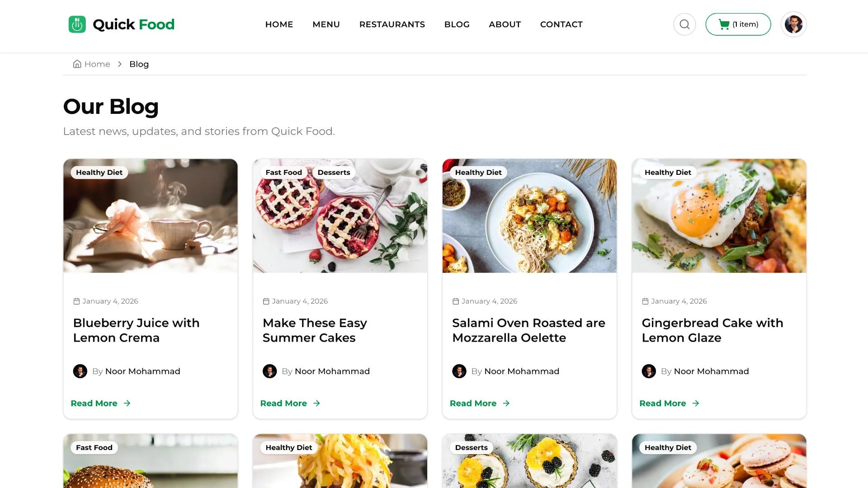Viewport: 868px width, 488px height.
Task: Open the Salami Oven Roasted article title
Action: pyautogui.click(x=528, y=330)
